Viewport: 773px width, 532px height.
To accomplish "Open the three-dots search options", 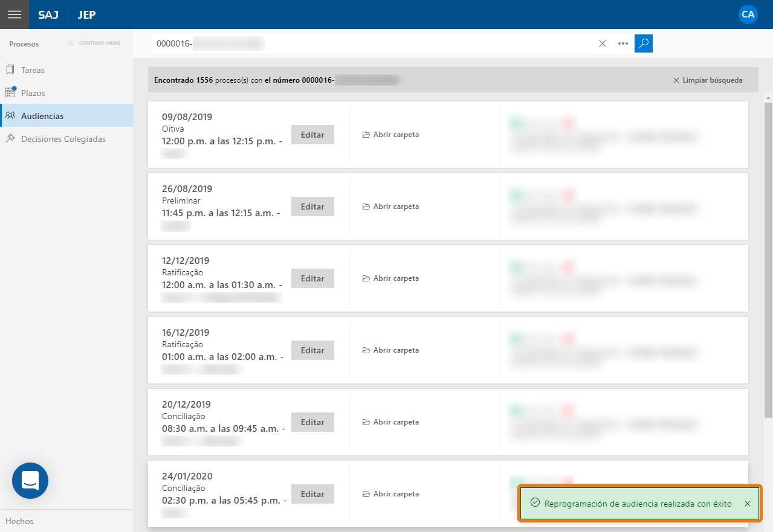I will 623,43.
